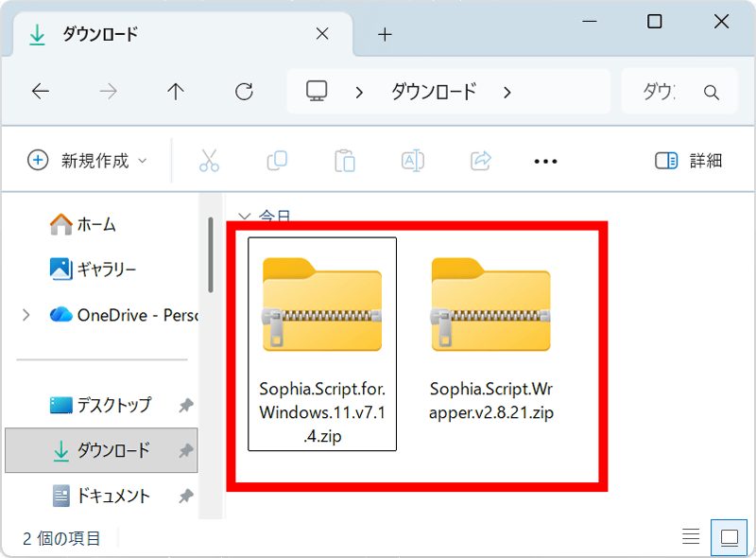Click the Paste clipboard icon

click(x=345, y=161)
